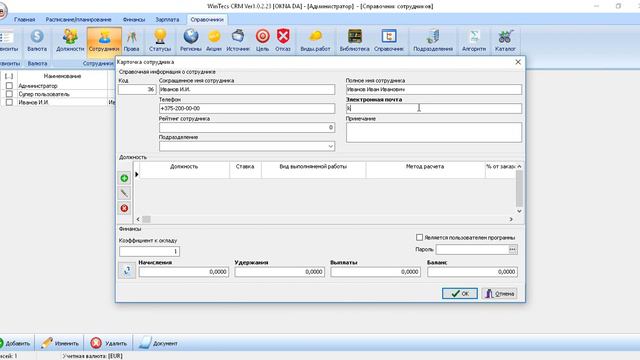This screenshot has width=640, height=360.
Task: Focus the Пароль password field
Action: [x=472, y=249]
